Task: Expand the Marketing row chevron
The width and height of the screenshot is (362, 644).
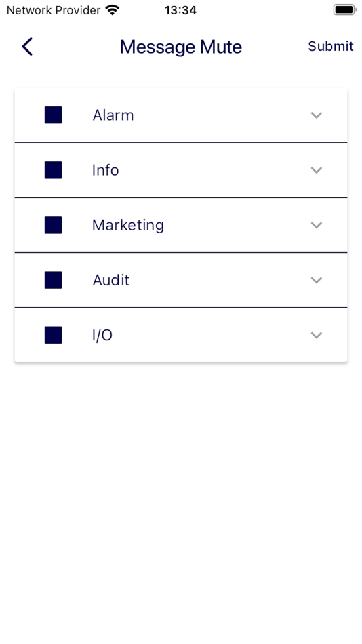Action: [x=316, y=225]
